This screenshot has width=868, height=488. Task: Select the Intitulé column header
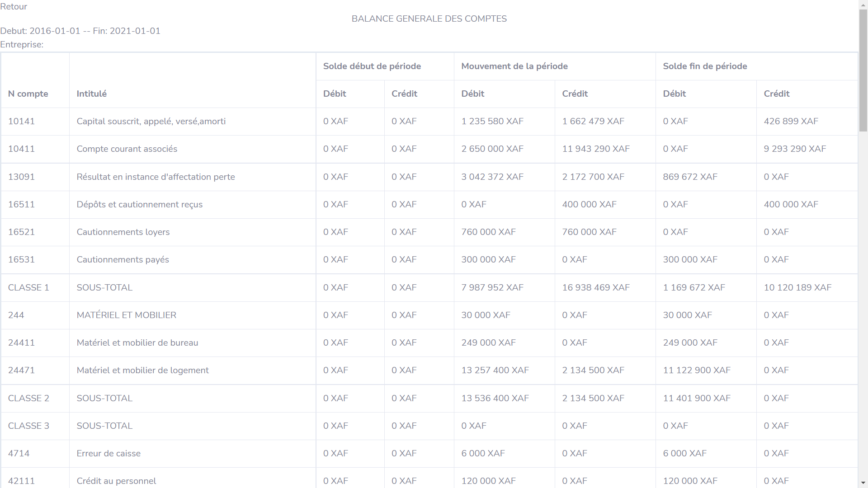click(92, 94)
